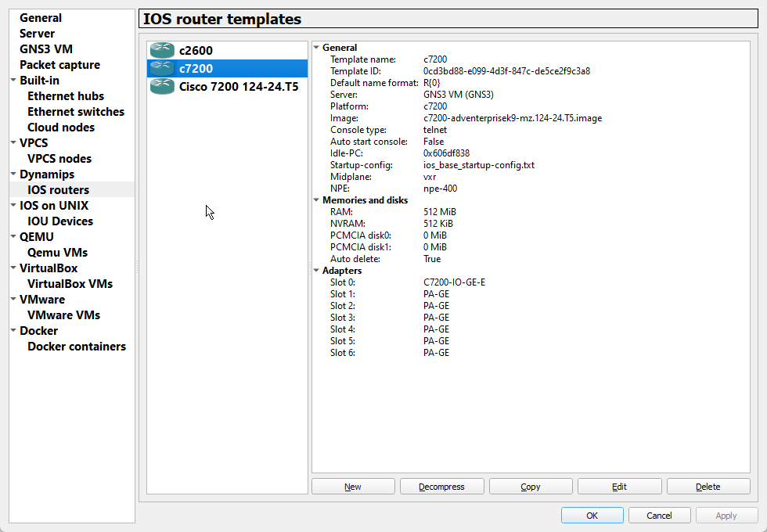The width and height of the screenshot is (767, 532).
Task: Open the IOU Devices settings
Action: (60, 221)
